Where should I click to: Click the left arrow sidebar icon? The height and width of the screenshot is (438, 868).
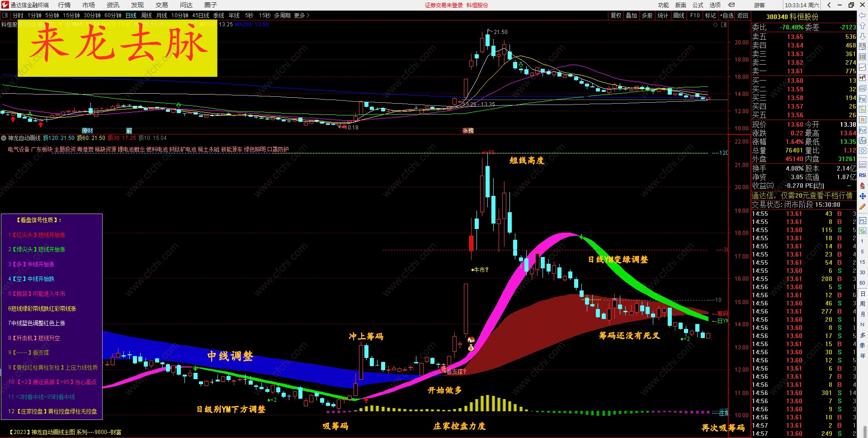(863, 16)
